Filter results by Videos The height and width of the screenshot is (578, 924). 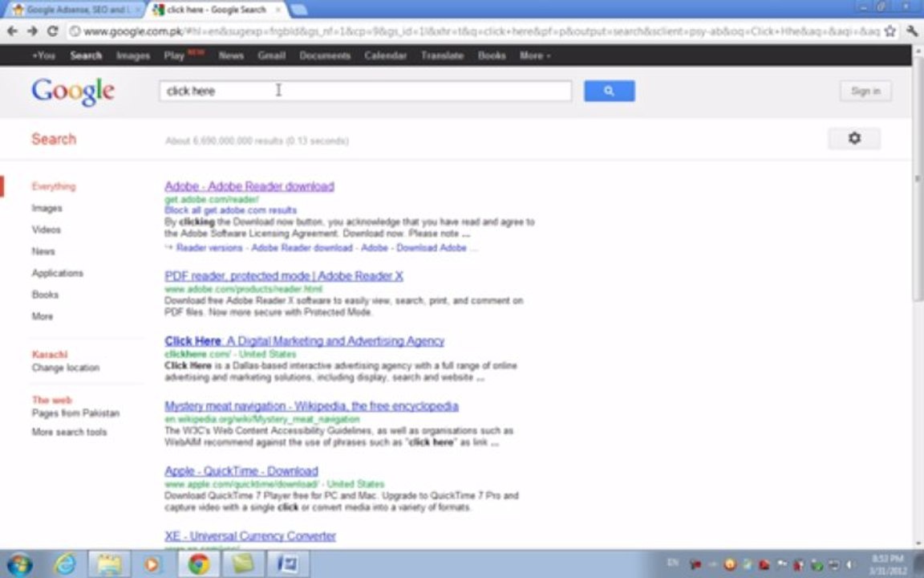click(x=46, y=230)
